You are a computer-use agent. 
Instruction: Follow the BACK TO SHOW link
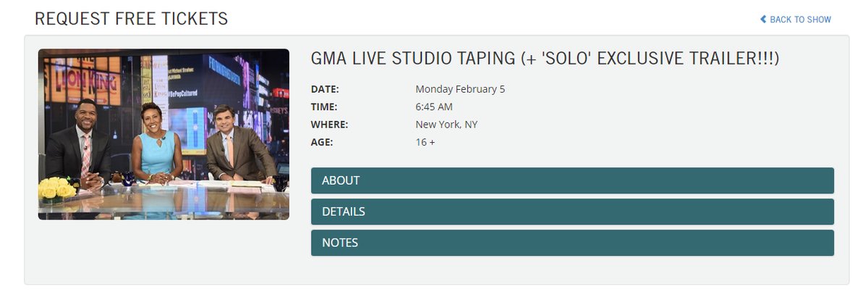(796, 20)
